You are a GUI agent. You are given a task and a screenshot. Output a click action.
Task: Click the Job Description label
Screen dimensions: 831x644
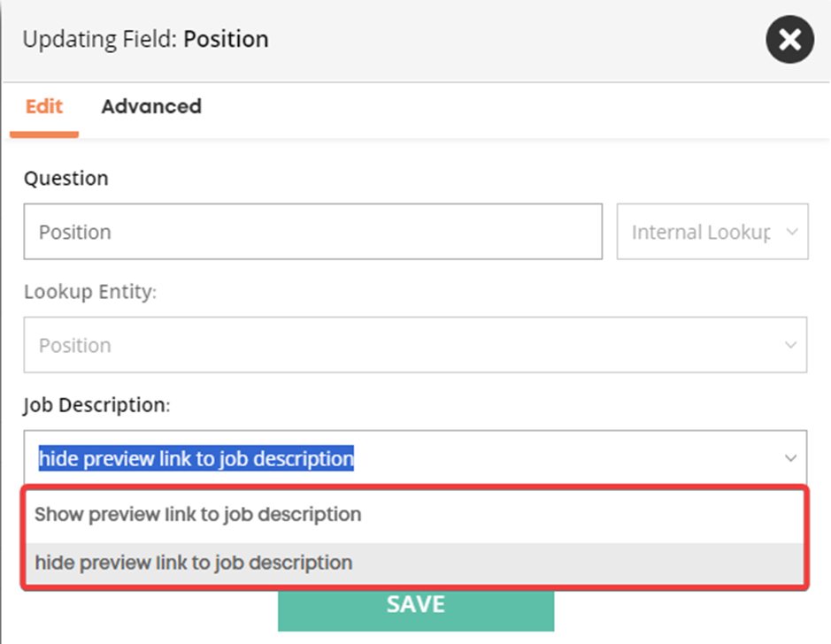pyautogui.click(x=97, y=404)
